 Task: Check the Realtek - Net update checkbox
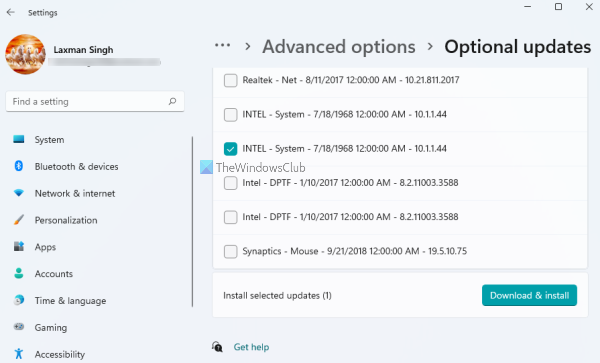(x=230, y=80)
